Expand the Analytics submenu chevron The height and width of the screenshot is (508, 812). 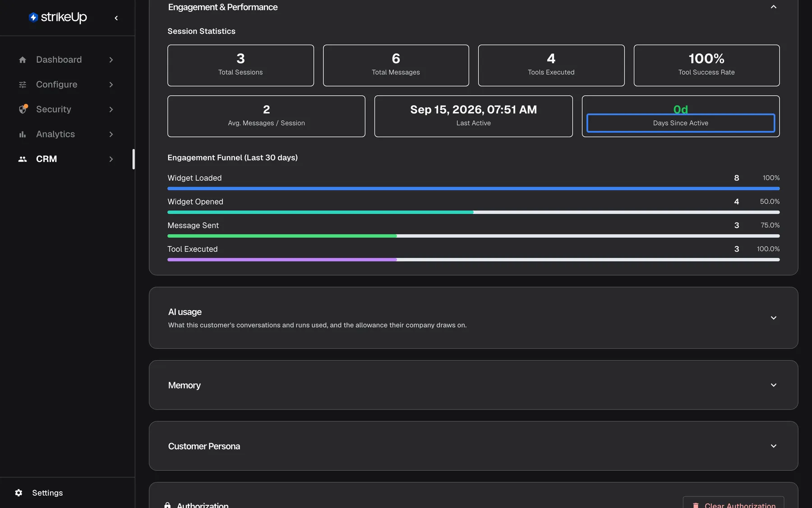click(x=111, y=134)
